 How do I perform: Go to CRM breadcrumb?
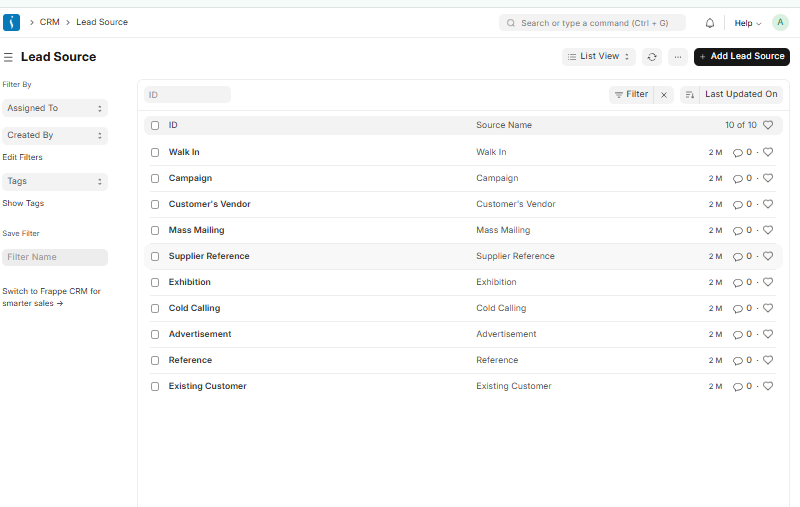(49, 22)
